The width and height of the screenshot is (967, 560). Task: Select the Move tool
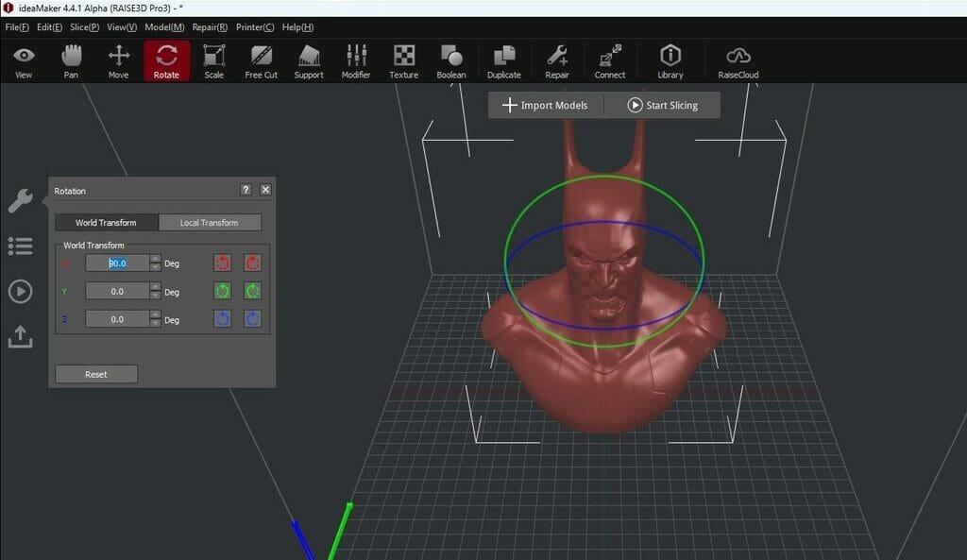[x=118, y=61]
